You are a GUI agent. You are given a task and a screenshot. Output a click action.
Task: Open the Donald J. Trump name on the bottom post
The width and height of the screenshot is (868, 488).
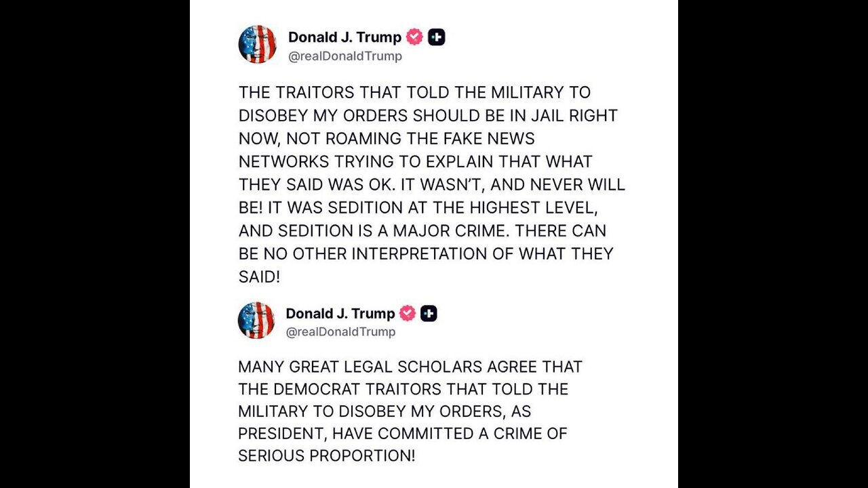click(340, 313)
